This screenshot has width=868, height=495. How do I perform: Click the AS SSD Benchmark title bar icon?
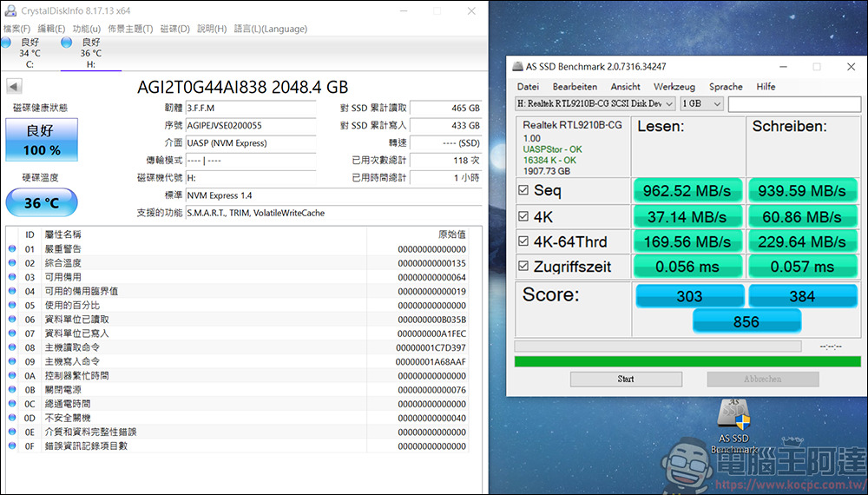[x=517, y=67]
